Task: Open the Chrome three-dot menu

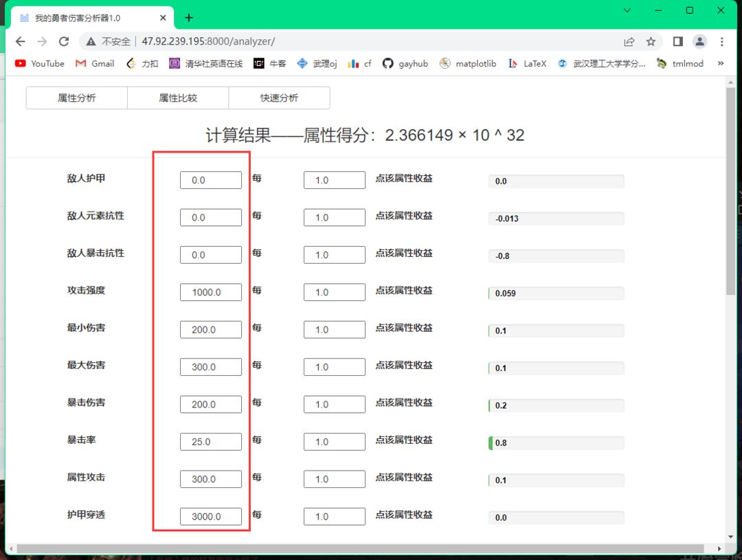Action: (x=721, y=42)
